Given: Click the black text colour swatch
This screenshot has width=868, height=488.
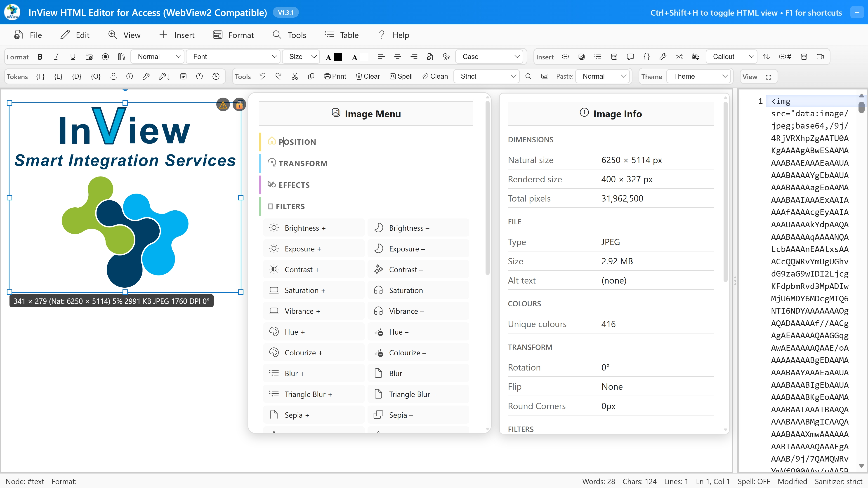Looking at the screenshot, I should click(338, 56).
